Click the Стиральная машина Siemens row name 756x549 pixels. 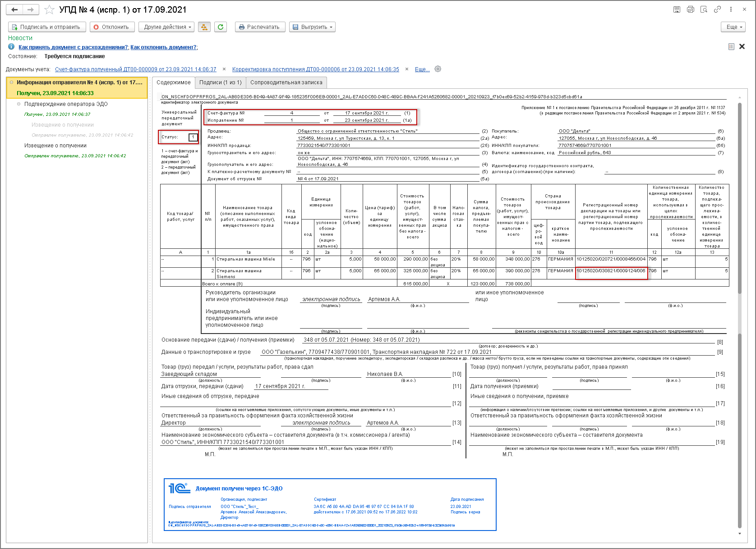[x=239, y=274]
